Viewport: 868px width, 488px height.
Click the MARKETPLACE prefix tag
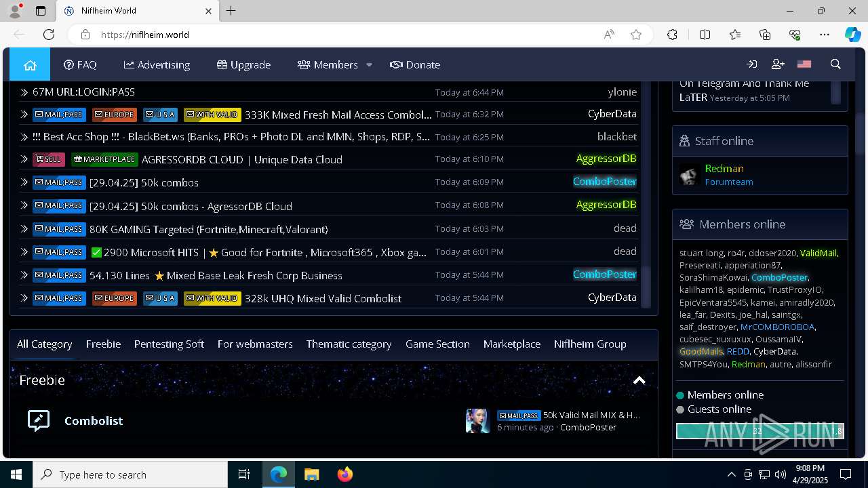(x=104, y=159)
